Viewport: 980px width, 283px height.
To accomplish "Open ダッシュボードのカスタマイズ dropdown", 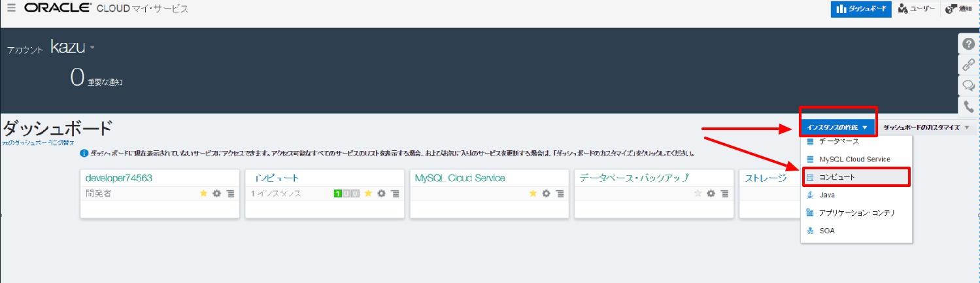I will [x=927, y=127].
